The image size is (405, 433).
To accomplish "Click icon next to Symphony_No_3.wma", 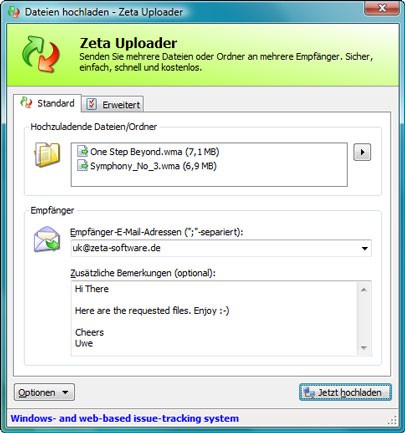I will coord(82,166).
